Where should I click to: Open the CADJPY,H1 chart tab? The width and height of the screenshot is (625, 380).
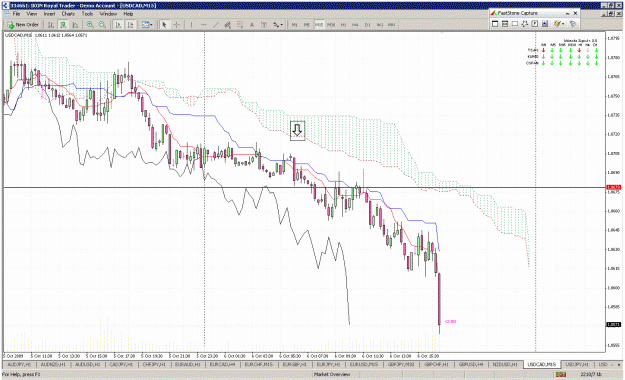(120, 364)
